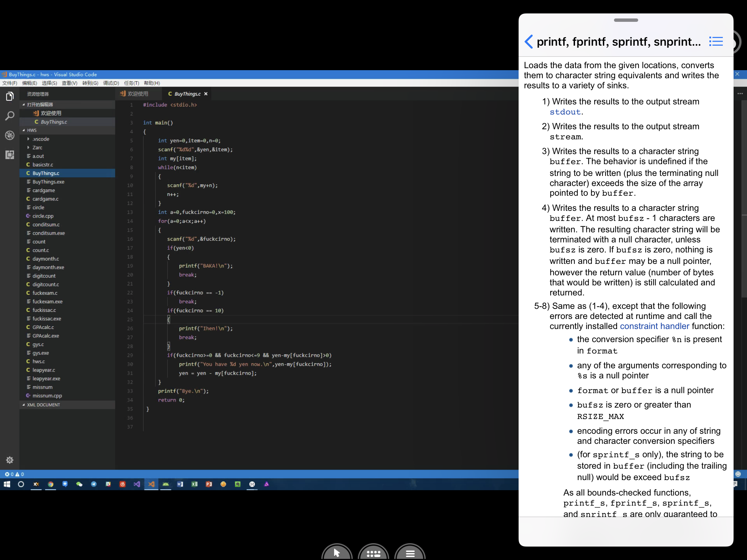Open leapyear.c in the file tree
The width and height of the screenshot is (747, 560).
coord(68,370)
